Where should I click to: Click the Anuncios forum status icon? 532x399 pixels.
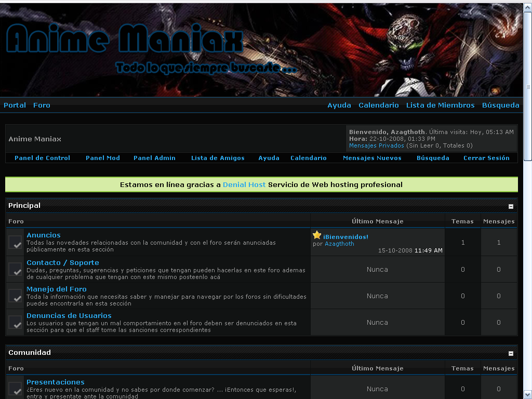[15, 242]
